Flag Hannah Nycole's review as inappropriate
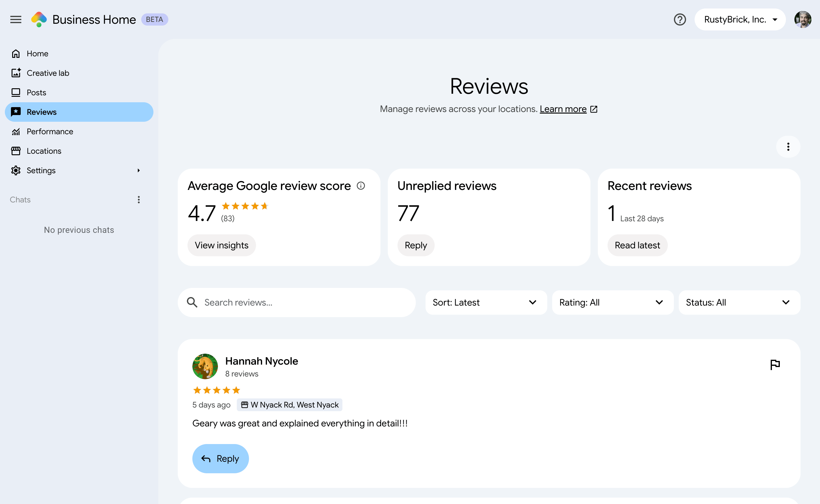The height and width of the screenshot is (504, 820). click(775, 365)
